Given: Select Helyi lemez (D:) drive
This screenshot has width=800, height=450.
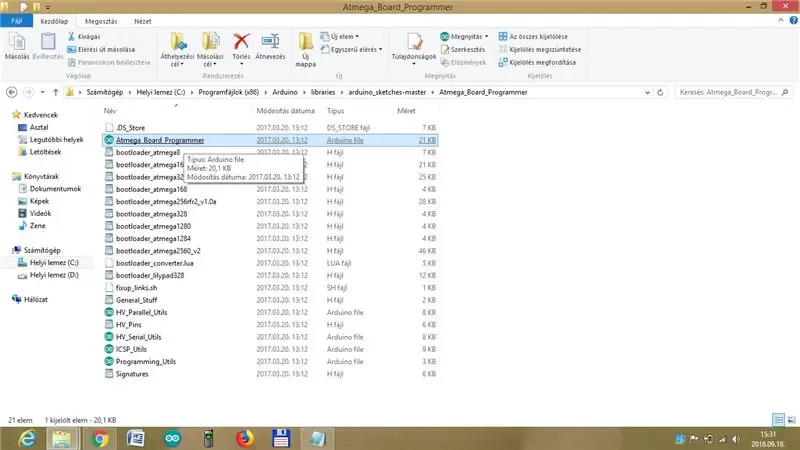Looking at the screenshot, I should coord(54,275).
